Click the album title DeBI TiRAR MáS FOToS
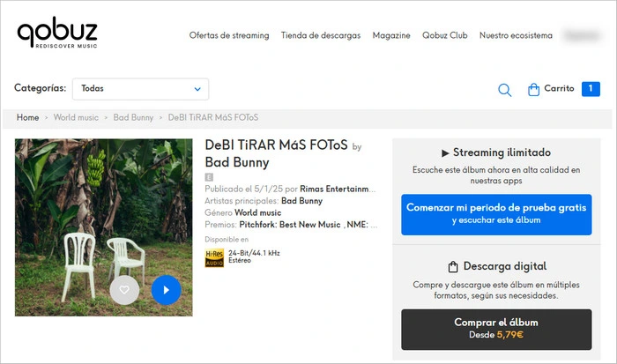Screen dimensions: 617x364 click(276, 145)
